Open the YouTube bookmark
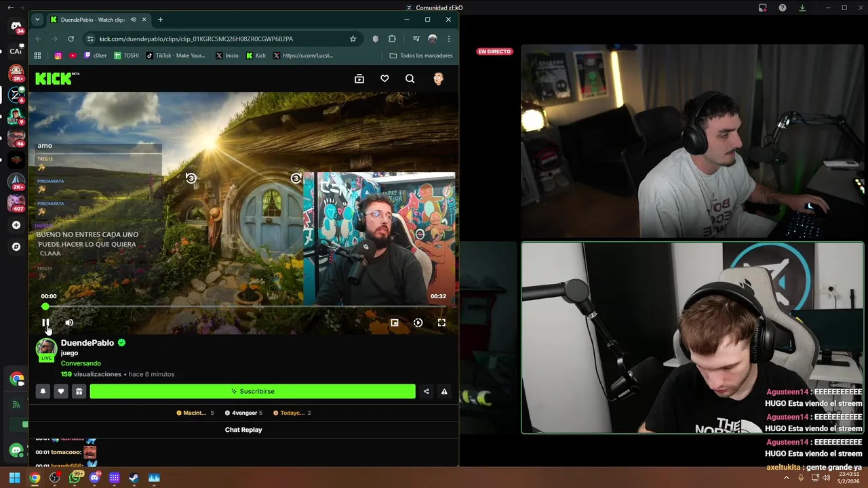Screen dimensions: 868x488 click(x=73, y=56)
